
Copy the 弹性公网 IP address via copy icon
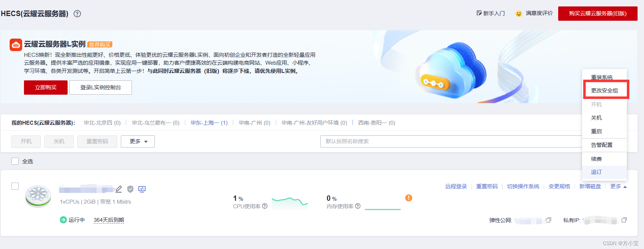coord(549,220)
